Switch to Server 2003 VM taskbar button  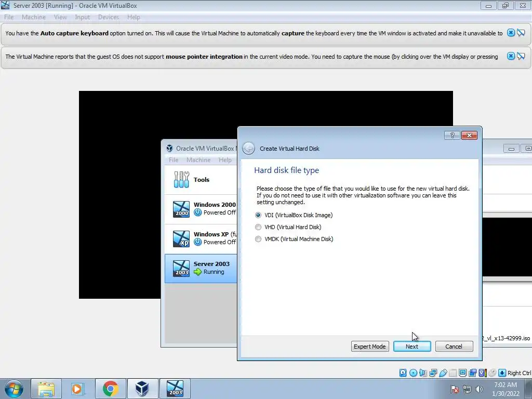(176, 389)
